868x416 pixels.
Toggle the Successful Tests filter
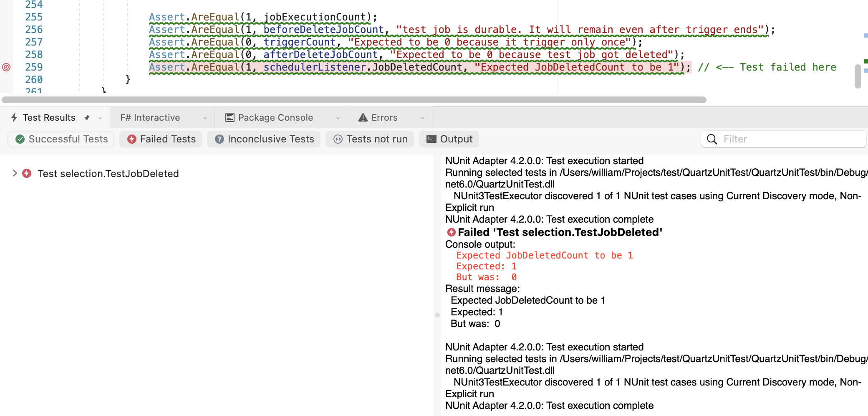click(x=61, y=139)
